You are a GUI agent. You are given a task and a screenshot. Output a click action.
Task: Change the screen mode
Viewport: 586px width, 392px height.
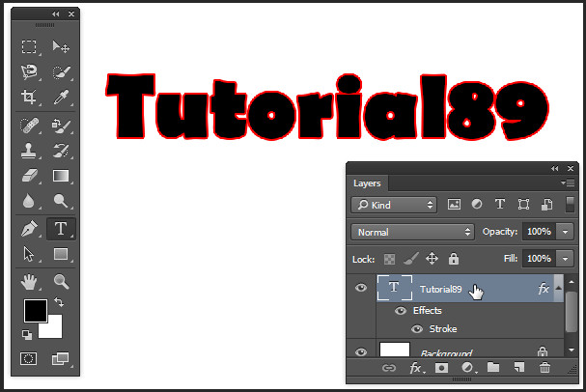(x=61, y=359)
